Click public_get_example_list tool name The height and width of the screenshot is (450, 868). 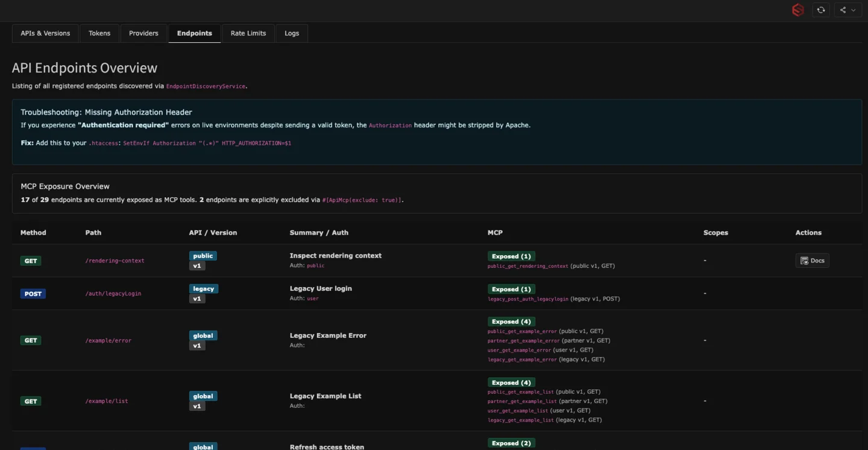[521, 392]
